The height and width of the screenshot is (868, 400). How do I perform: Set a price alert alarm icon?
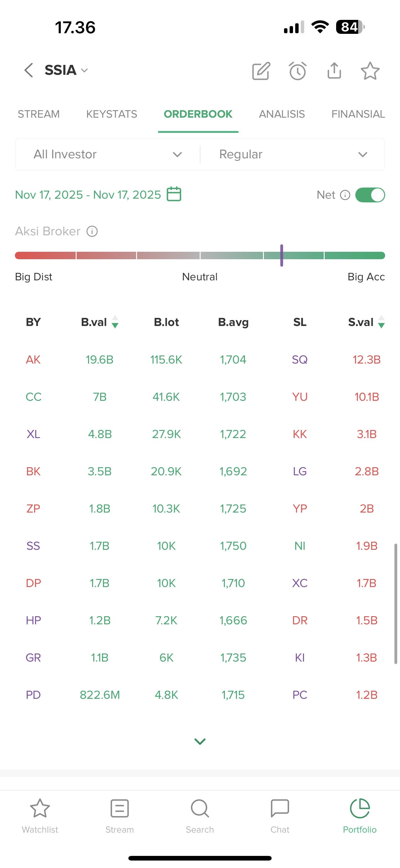point(298,71)
